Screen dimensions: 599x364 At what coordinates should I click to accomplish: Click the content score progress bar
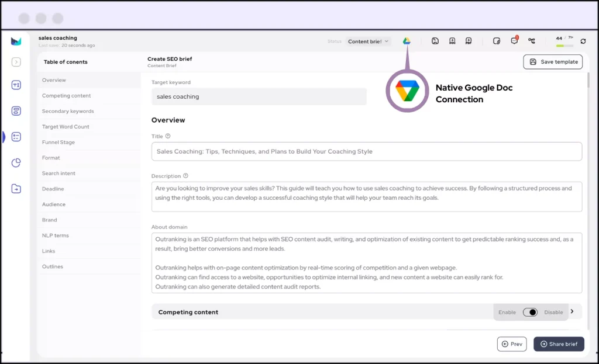click(x=564, y=46)
